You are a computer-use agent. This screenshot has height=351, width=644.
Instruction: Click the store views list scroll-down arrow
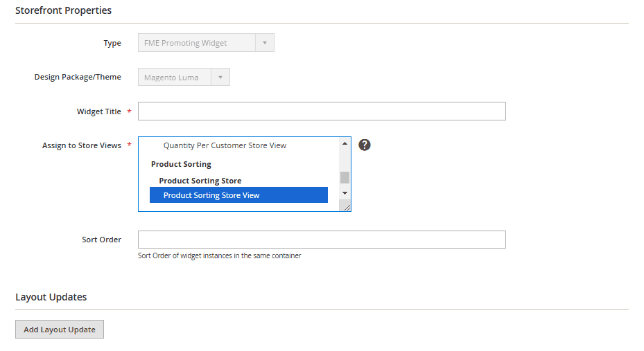click(x=345, y=193)
